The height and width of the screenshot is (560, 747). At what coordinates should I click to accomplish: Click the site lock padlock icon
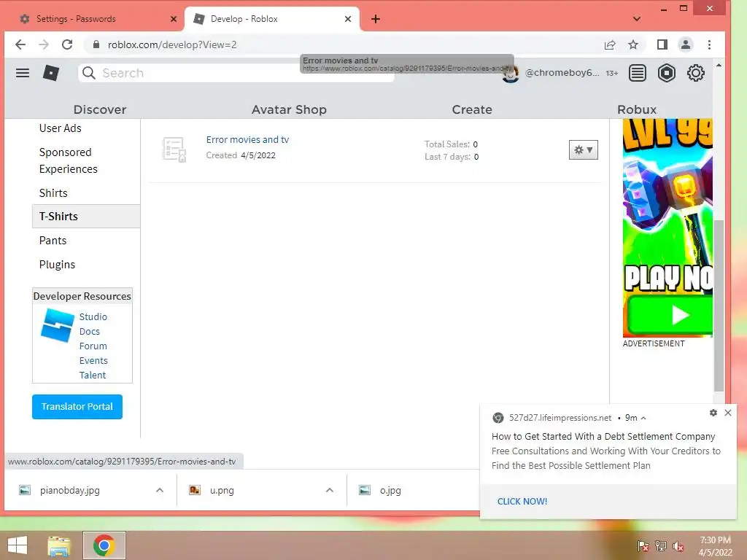[96, 44]
